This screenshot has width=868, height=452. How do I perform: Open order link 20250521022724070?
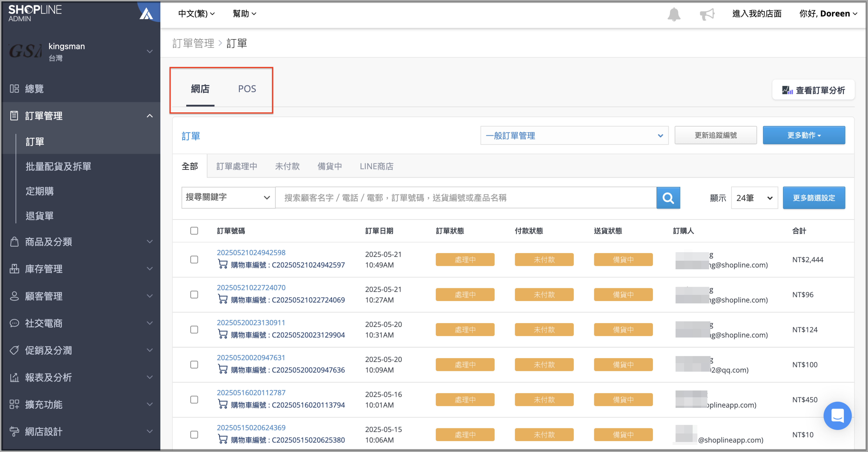coord(251,288)
